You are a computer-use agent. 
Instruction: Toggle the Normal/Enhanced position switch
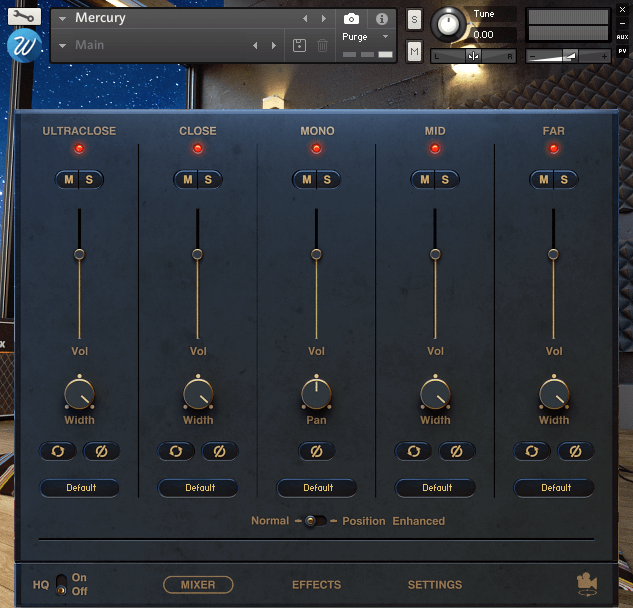click(315, 521)
